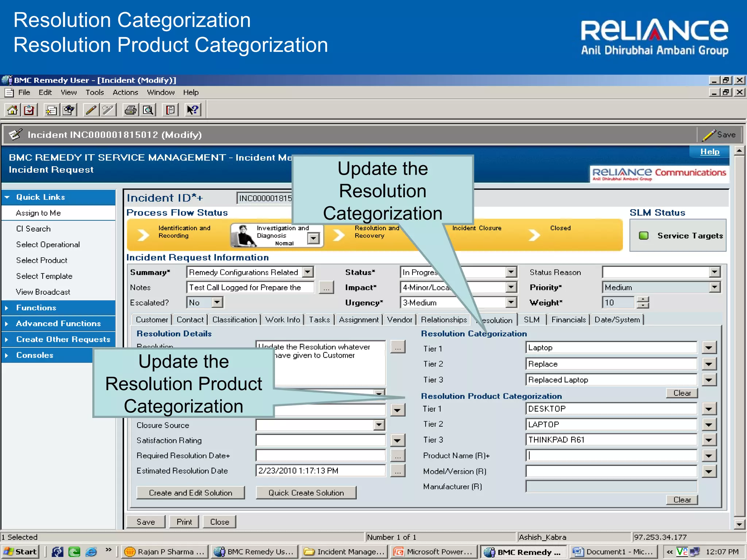Click Select Template quick link
The width and height of the screenshot is (747, 560).
(x=44, y=276)
